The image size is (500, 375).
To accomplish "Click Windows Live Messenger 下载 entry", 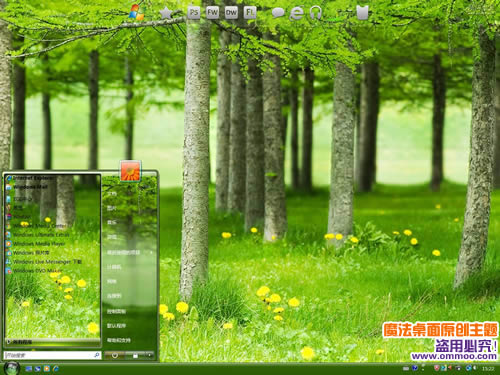I will [x=44, y=262].
